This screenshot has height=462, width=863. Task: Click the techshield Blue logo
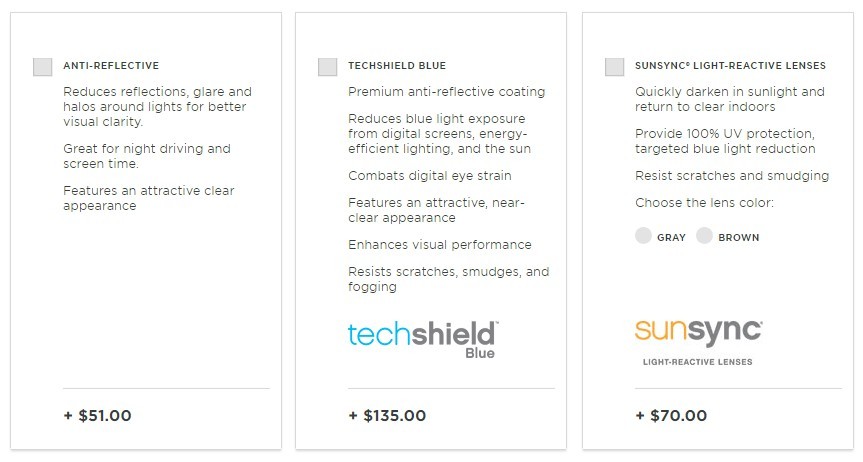tap(423, 340)
